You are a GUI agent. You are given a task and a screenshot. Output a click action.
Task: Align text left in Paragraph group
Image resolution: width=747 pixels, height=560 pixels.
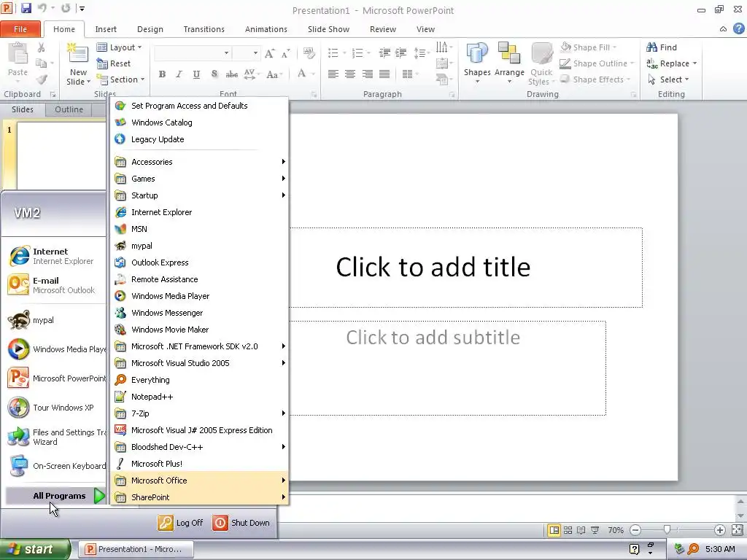pos(333,74)
